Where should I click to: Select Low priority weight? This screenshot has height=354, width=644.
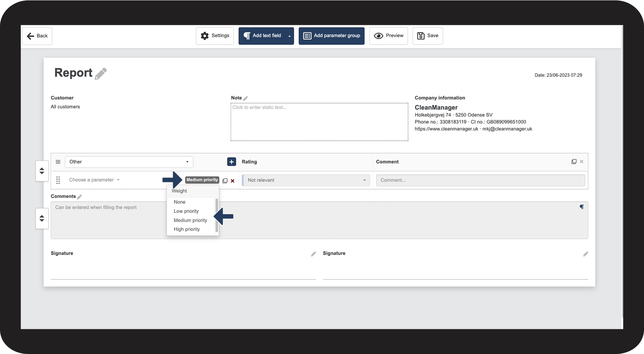click(x=186, y=211)
